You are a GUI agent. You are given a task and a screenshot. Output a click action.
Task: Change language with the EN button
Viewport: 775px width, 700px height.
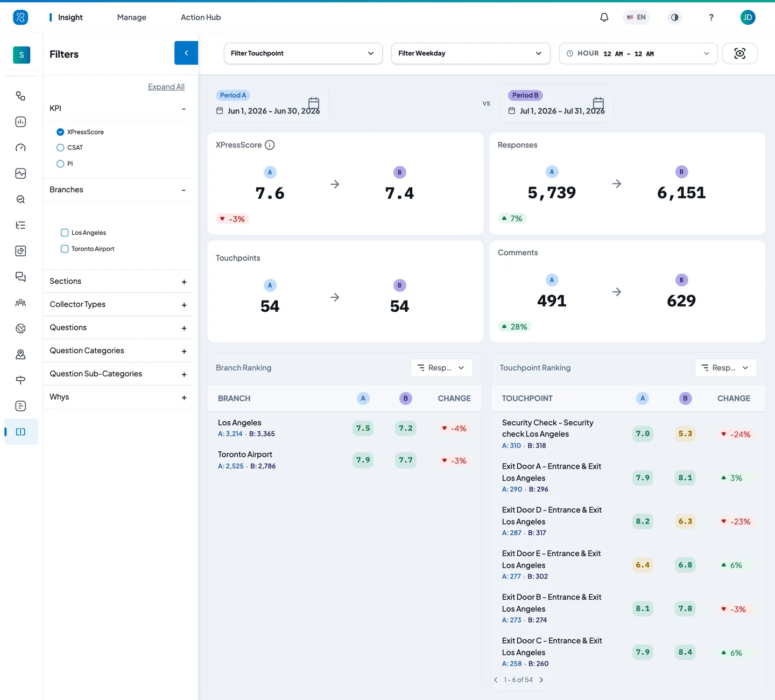(x=636, y=17)
